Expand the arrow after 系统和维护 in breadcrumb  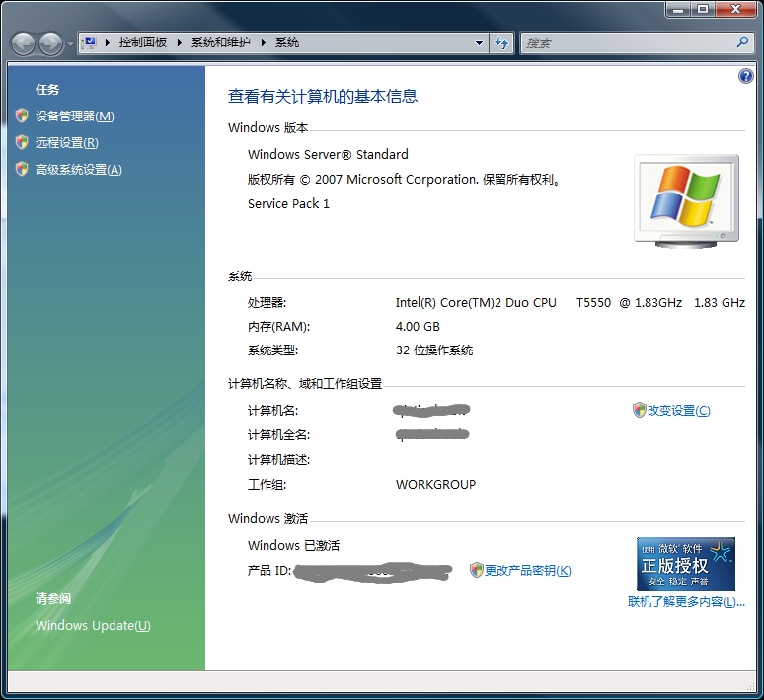coord(264,42)
